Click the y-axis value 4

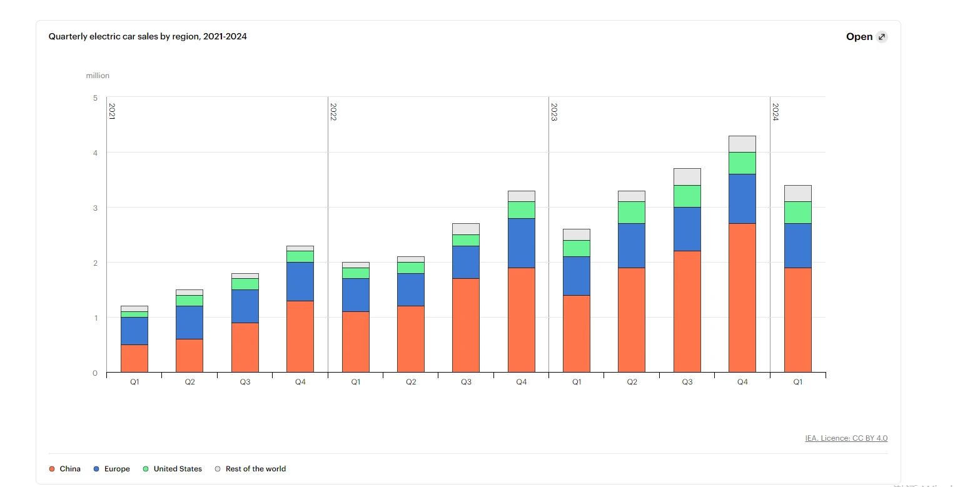coord(95,153)
